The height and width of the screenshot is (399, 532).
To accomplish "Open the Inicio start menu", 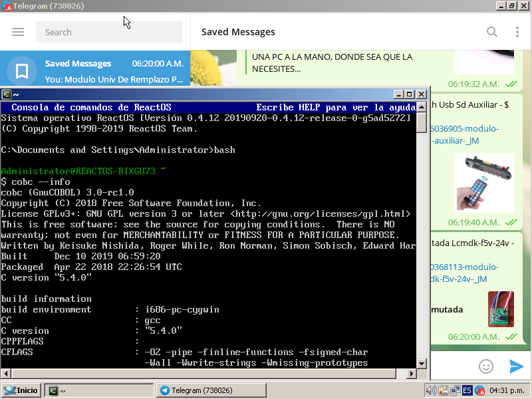I will click(21, 390).
